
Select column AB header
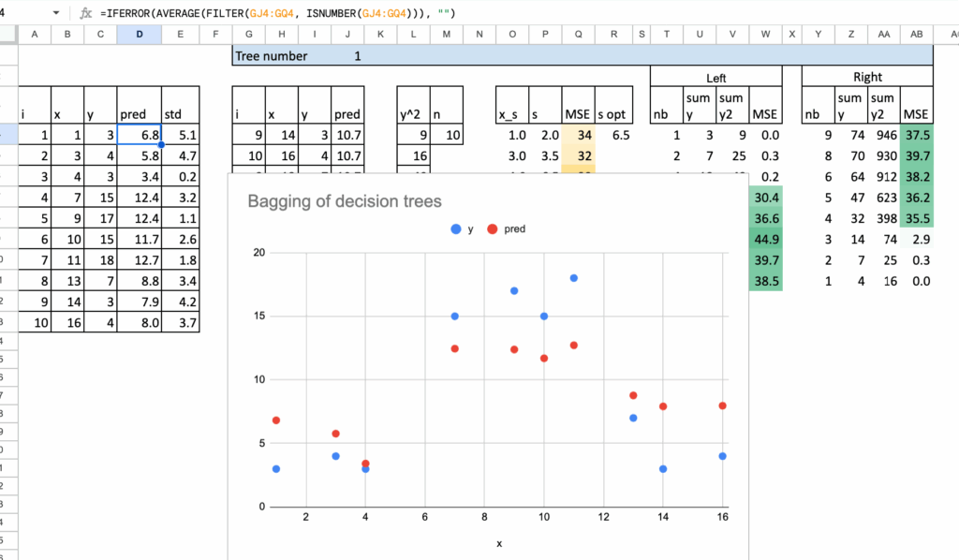917,35
